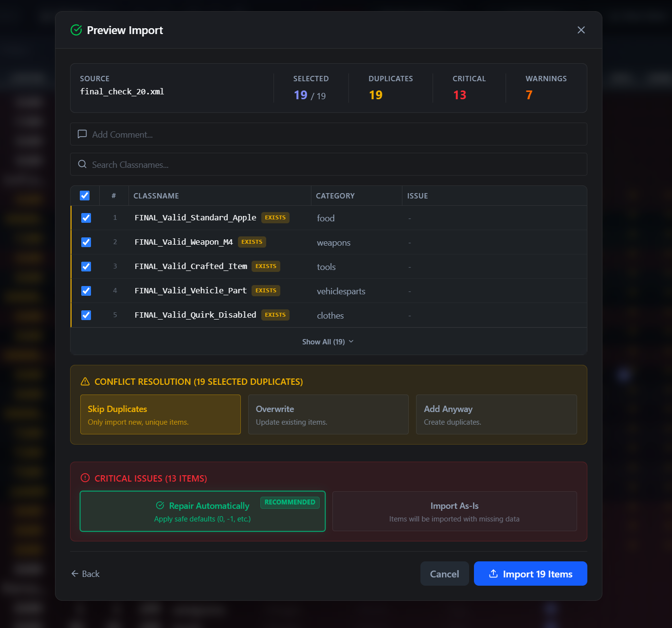The image size is (672, 628).
Task: Expand Show All (19) item list
Action: click(x=328, y=341)
